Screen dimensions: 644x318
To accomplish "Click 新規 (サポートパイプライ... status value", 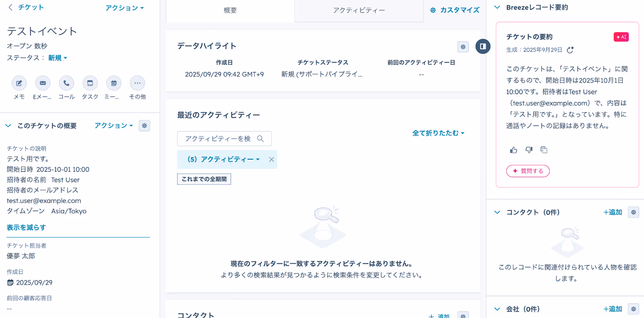I will [x=322, y=74].
